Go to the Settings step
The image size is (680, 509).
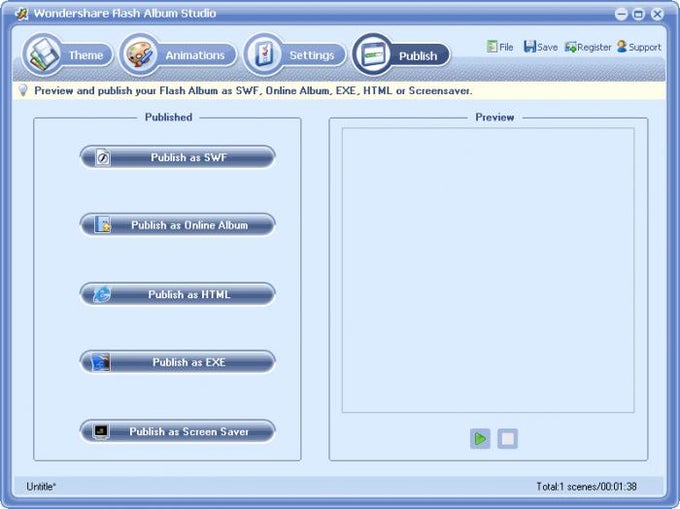click(x=295, y=55)
